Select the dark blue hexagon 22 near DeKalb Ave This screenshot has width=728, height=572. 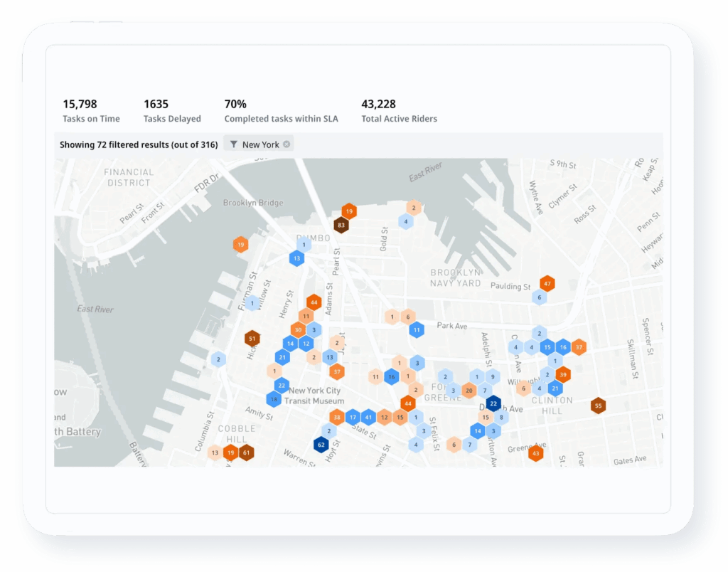[493, 403]
